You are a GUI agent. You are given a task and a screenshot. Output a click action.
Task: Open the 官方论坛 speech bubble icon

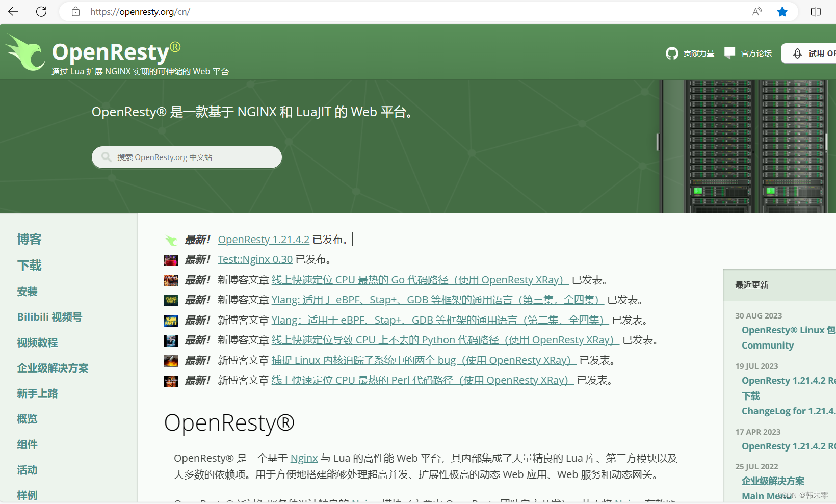[729, 52]
